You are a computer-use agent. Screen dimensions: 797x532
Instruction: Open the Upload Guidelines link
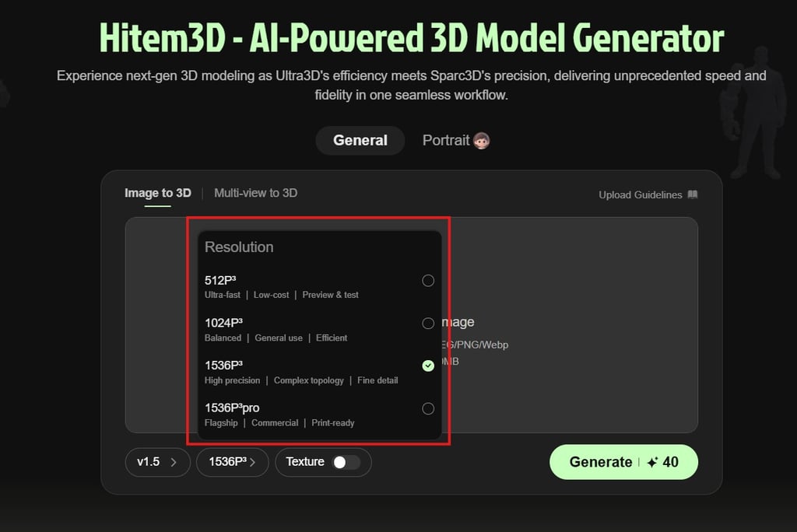640,194
